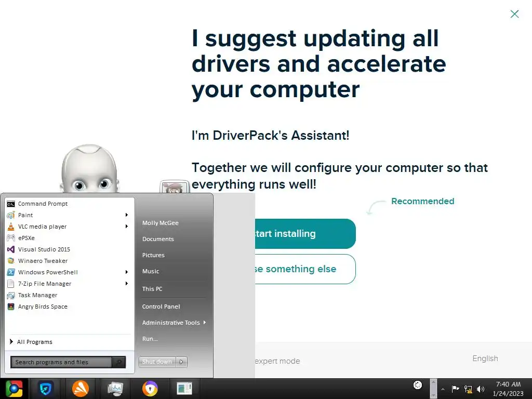Click the taskbar toolbar scroll handle
The height and width of the screenshot is (399, 532).
point(433,389)
